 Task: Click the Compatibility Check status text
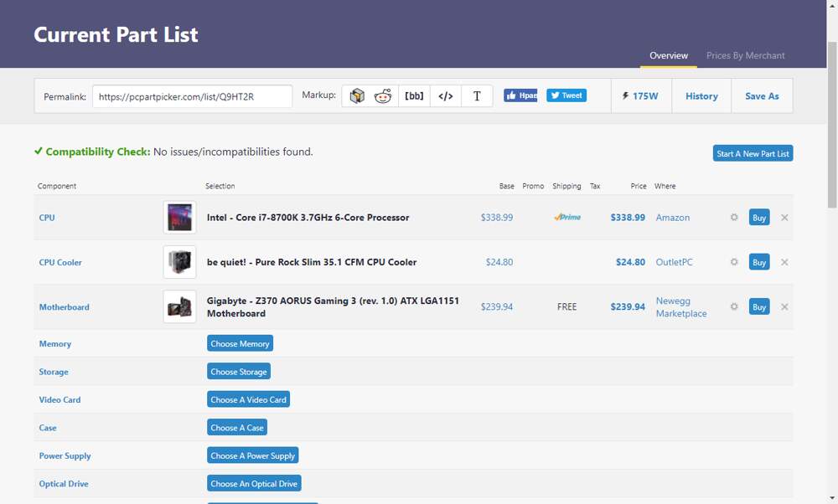pyautogui.click(x=173, y=152)
